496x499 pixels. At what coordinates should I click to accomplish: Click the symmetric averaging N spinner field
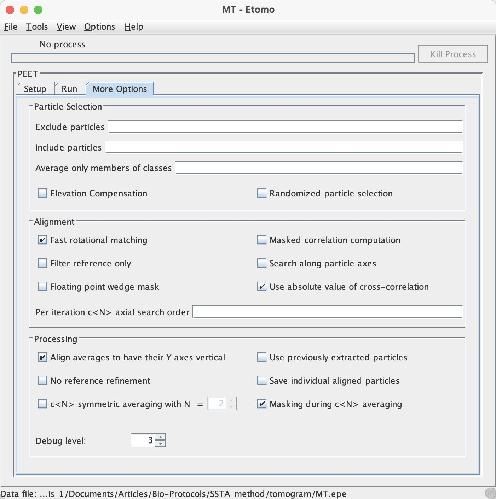pyautogui.click(x=217, y=404)
